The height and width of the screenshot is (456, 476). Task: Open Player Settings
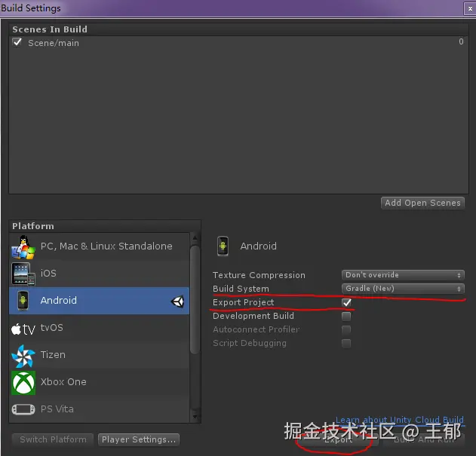tap(139, 439)
